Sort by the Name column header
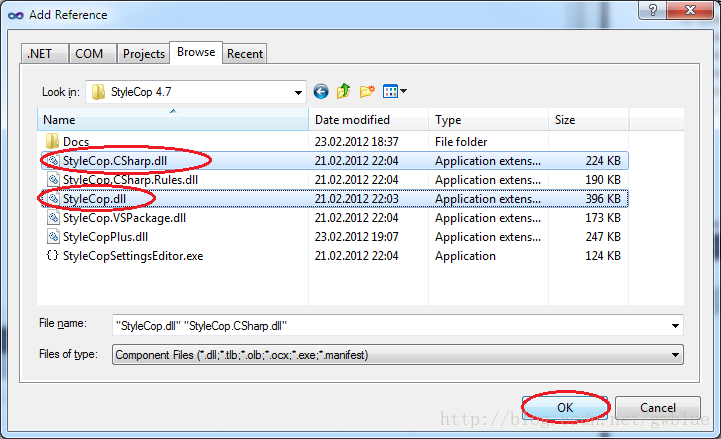This screenshot has width=721, height=439. 172,120
